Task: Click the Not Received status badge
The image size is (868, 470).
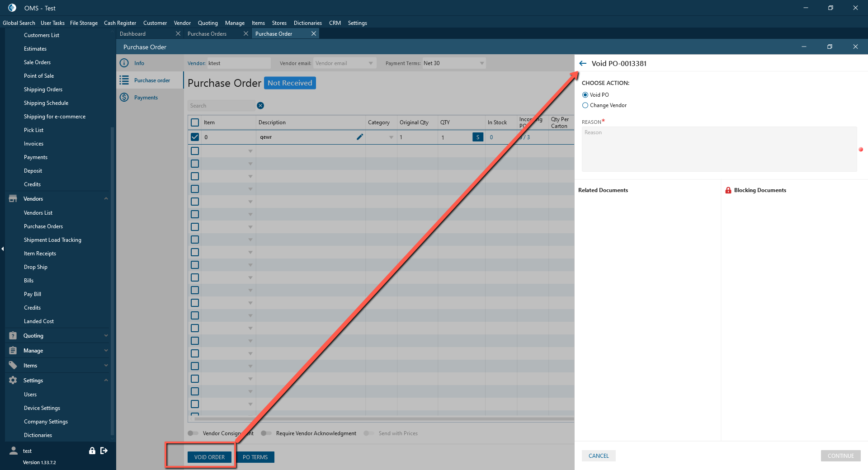Action: [x=290, y=83]
